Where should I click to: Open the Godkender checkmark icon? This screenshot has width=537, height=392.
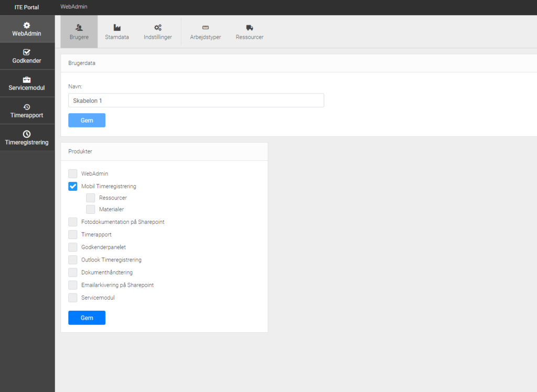pyautogui.click(x=27, y=52)
